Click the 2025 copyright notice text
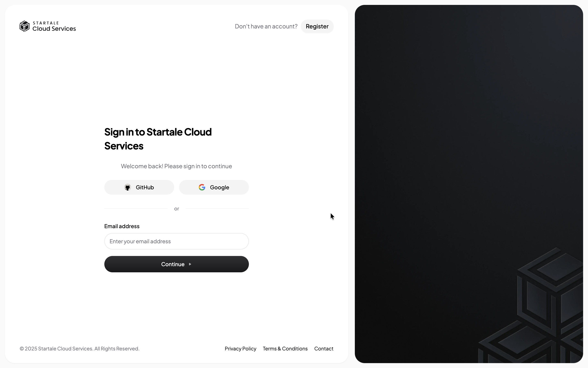The height and width of the screenshot is (368, 588). pos(79,349)
